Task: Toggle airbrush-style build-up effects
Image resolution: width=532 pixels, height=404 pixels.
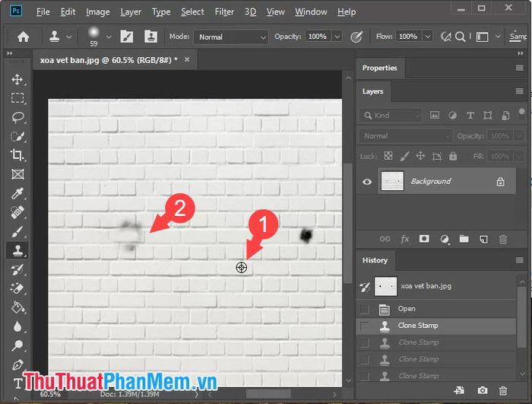Action: point(445,37)
